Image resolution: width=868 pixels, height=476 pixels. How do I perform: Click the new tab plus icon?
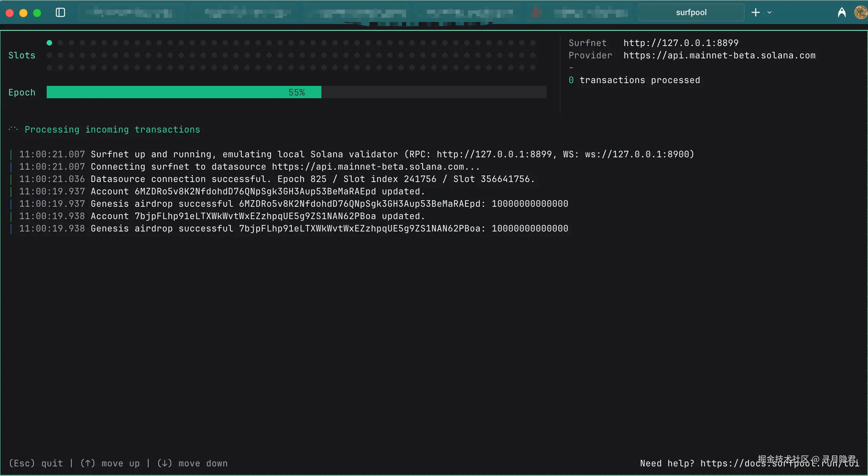click(755, 13)
